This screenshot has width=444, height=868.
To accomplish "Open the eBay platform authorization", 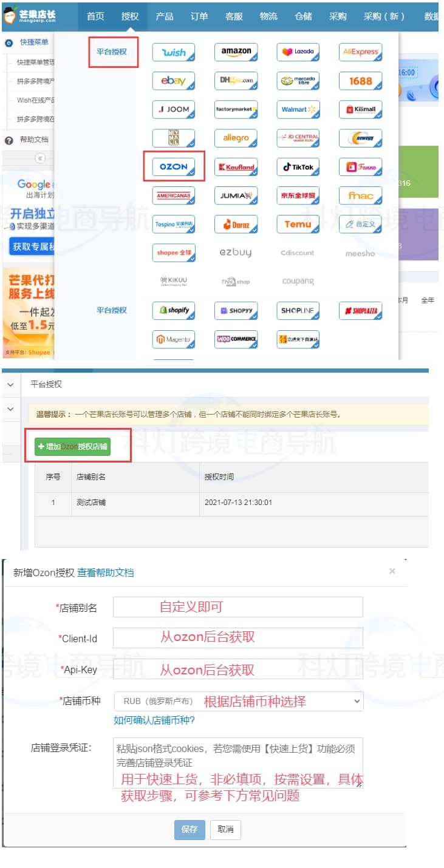I will pyautogui.click(x=174, y=81).
